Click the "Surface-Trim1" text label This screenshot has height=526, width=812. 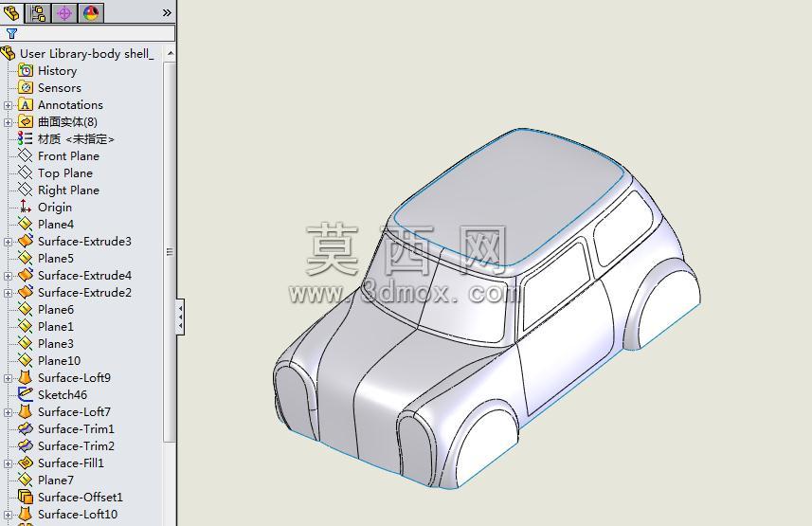point(76,429)
